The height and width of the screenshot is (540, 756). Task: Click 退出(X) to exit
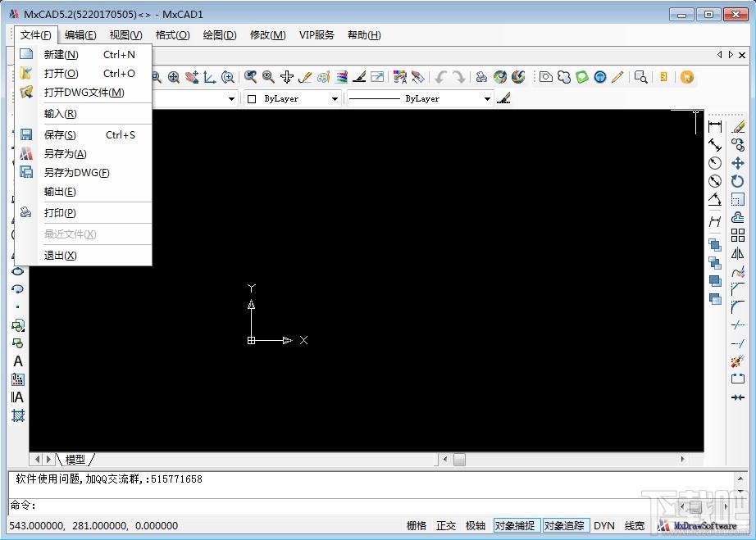pyautogui.click(x=60, y=256)
